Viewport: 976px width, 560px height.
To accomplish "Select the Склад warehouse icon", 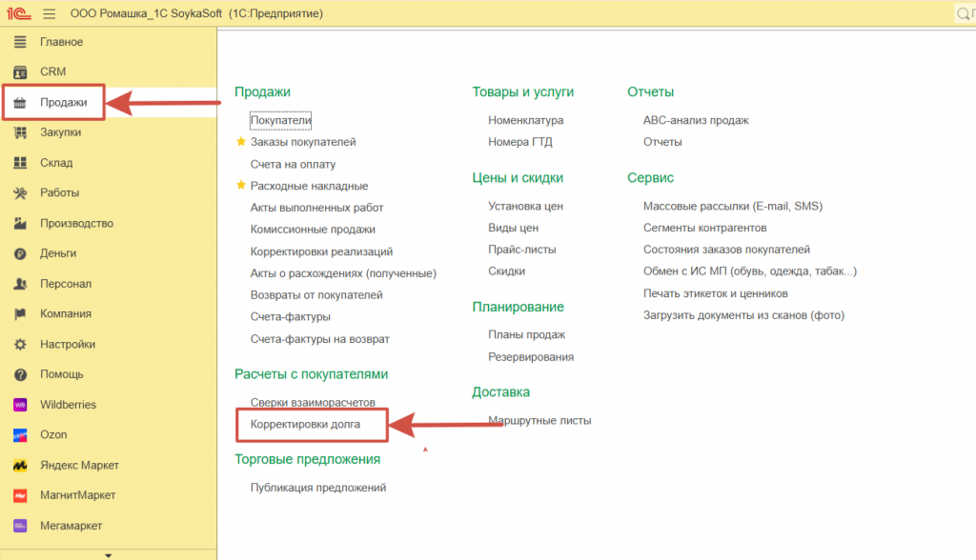I will coord(20,163).
